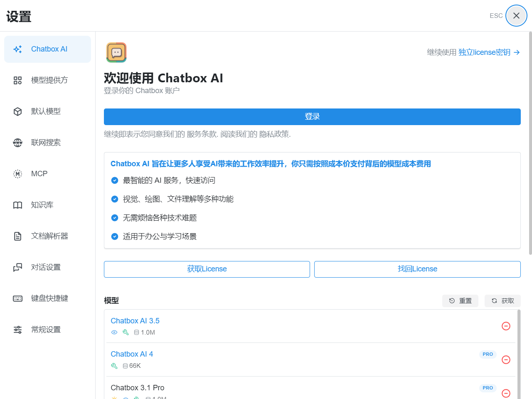Click the model list scrollbar

pos(519,354)
